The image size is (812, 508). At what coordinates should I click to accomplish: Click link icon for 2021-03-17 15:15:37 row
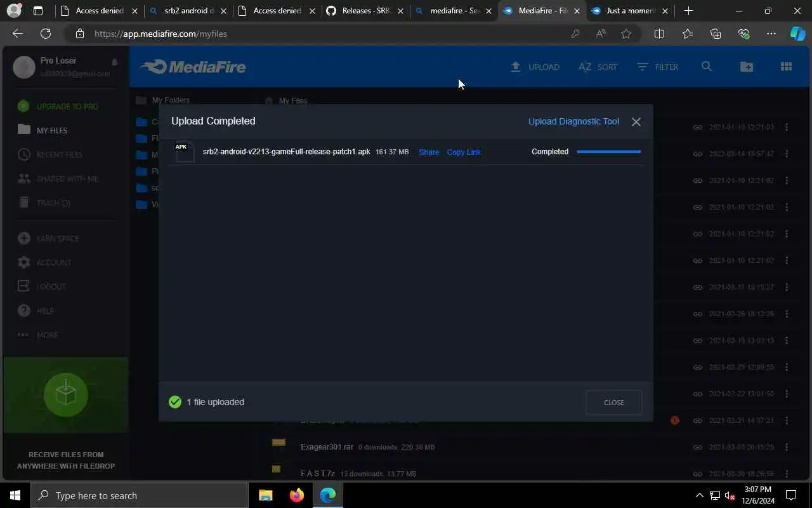click(x=697, y=287)
